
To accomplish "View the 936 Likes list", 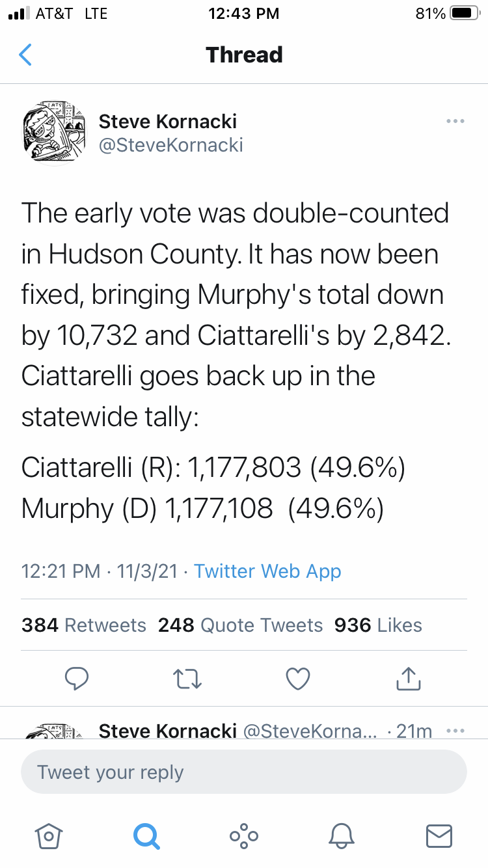I will tap(378, 625).
